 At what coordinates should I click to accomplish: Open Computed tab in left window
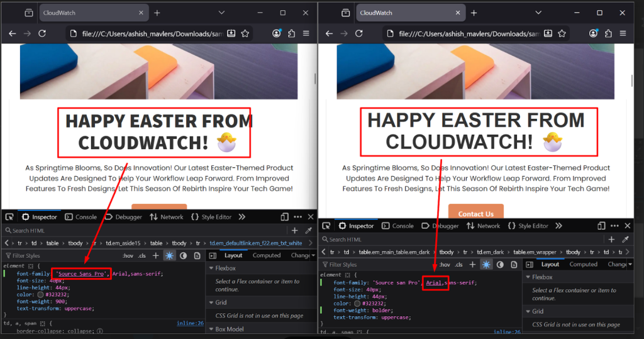(x=267, y=255)
